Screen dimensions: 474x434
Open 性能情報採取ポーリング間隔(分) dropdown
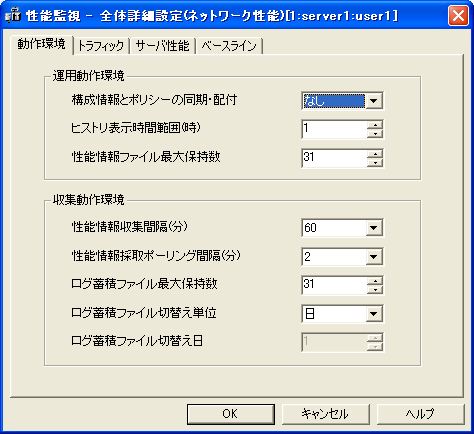[x=374, y=257]
